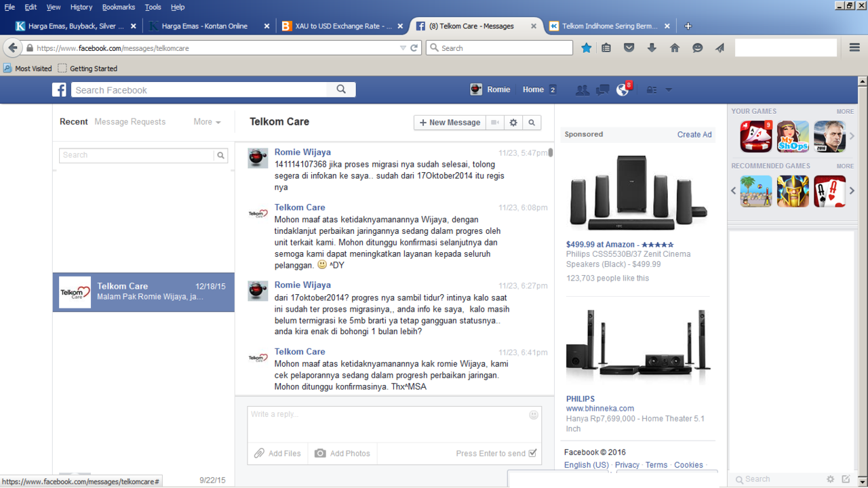Screen dimensions: 868x488
Task: Open the My Shops game icon
Action: pos(793,136)
